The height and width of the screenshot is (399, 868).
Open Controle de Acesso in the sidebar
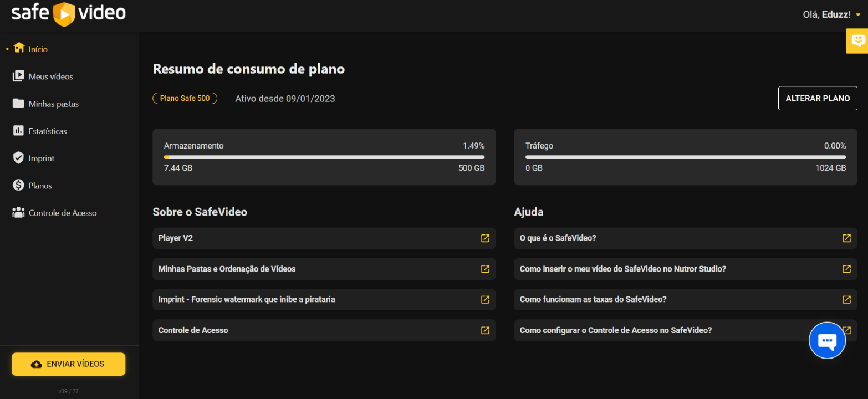point(62,213)
